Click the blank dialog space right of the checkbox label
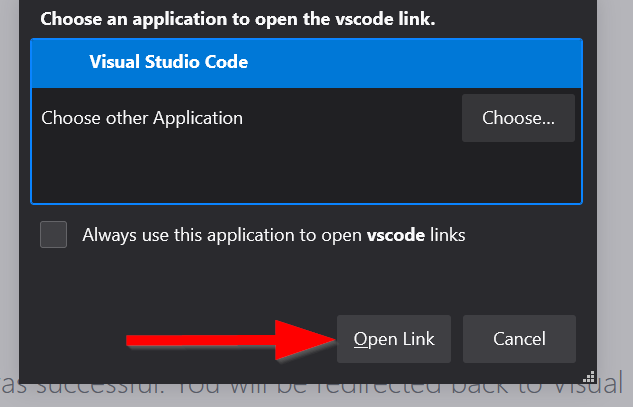 coord(530,235)
